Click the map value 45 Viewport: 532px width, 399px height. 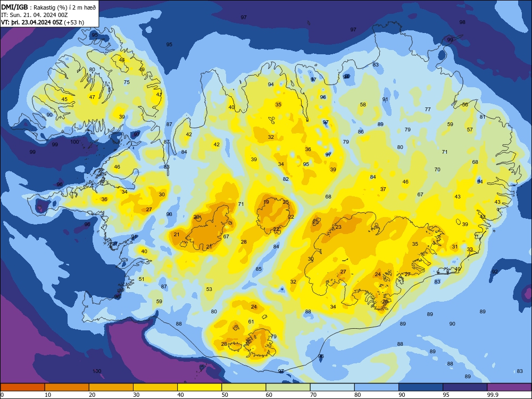pos(64,99)
